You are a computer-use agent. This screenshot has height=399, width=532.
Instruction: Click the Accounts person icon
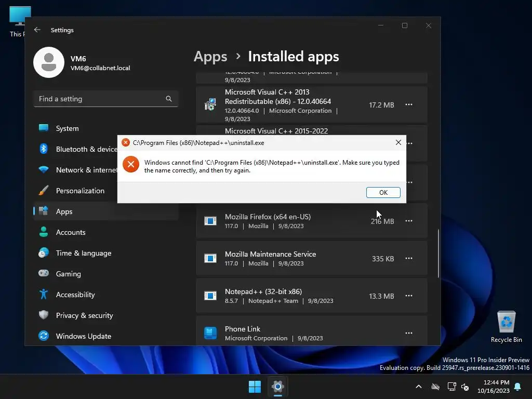point(44,232)
